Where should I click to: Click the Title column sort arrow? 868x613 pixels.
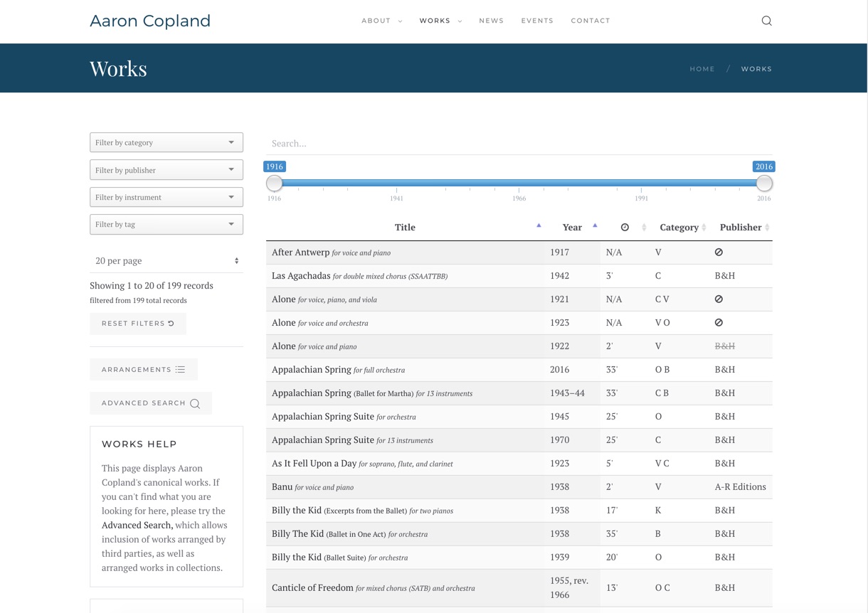[x=539, y=225]
